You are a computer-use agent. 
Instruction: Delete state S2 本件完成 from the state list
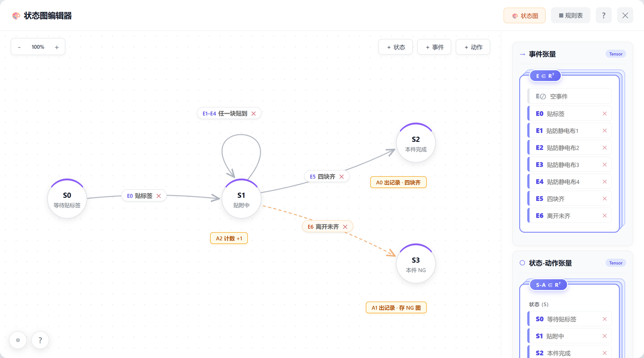[x=605, y=353]
